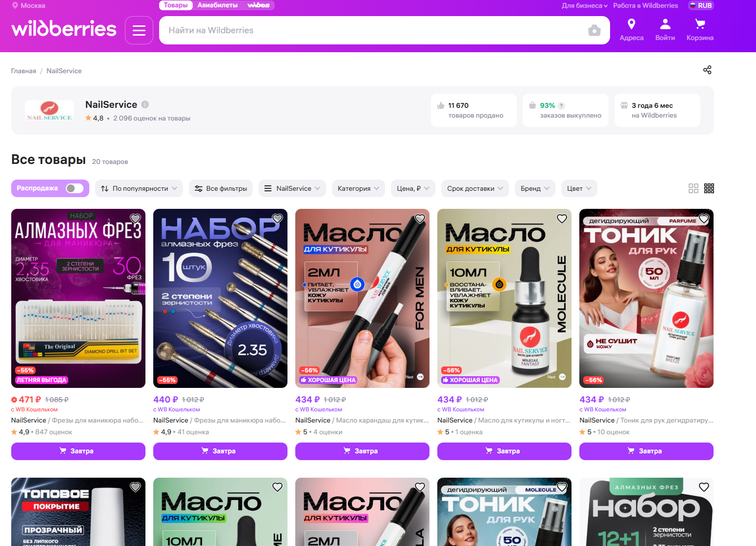Viewport: 756px width, 546px height.
Task: Select the Товары tab
Action: tap(176, 5)
